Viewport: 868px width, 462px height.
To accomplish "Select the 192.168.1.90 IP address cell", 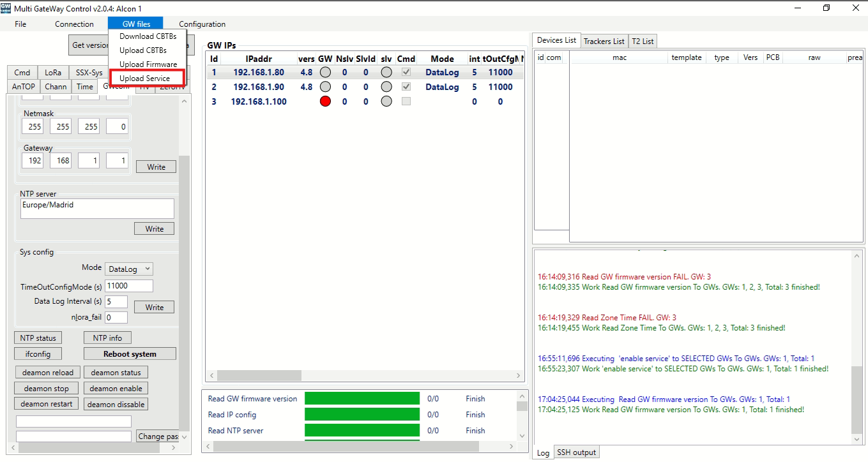I will tap(259, 87).
